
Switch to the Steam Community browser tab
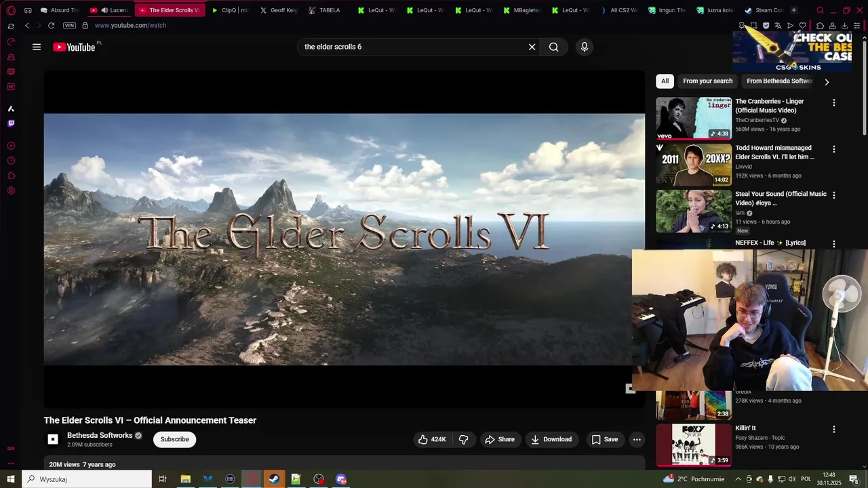coord(764,10)
